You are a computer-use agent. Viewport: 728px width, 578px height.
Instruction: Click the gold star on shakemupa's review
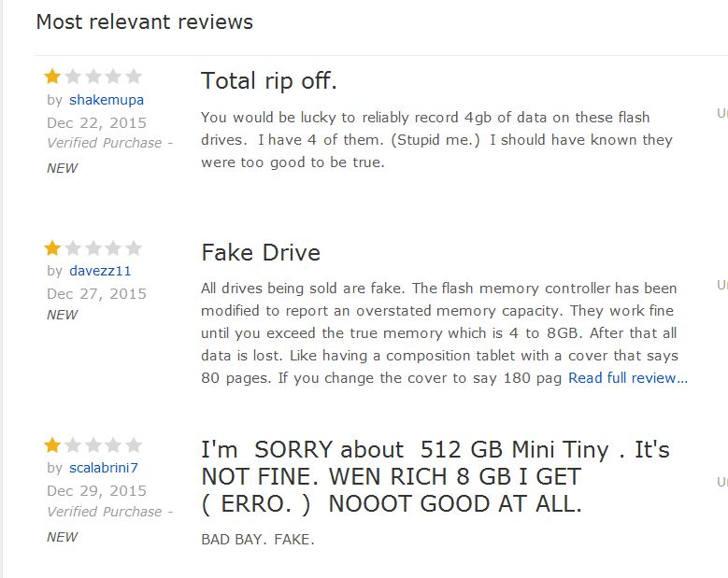point(53,77)
